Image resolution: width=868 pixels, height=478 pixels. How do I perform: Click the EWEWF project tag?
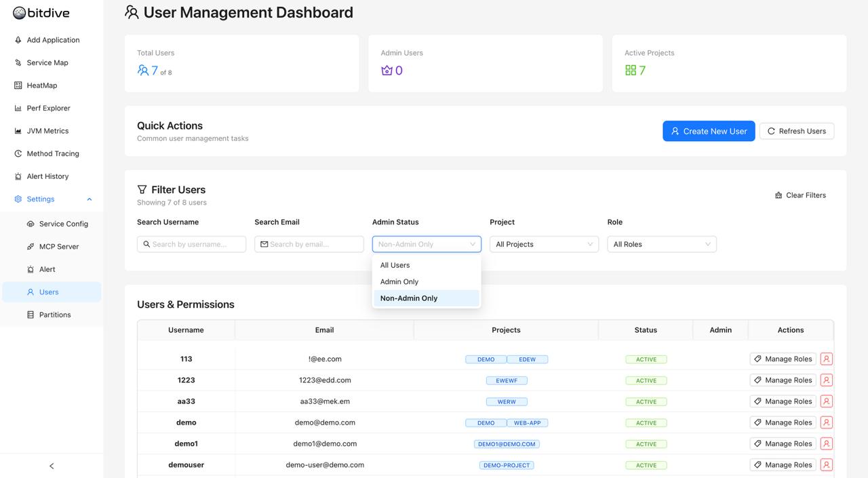[x=507, y=380]
